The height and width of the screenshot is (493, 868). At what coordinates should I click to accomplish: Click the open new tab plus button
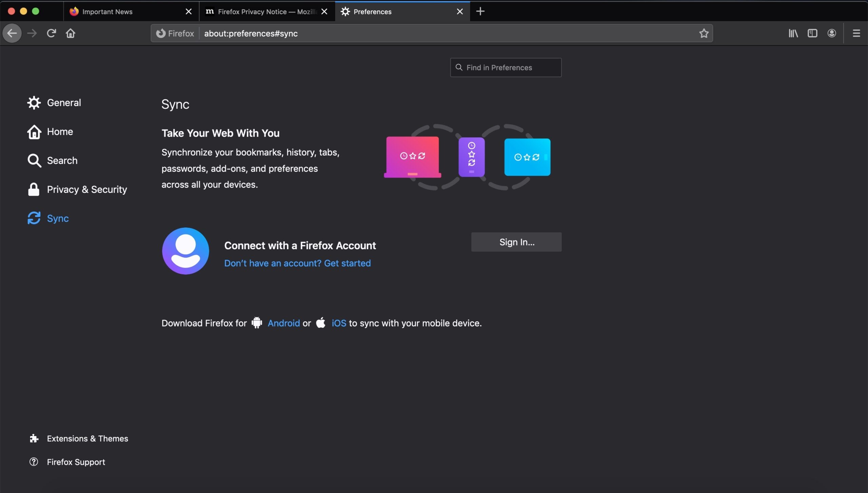(480, 11)
